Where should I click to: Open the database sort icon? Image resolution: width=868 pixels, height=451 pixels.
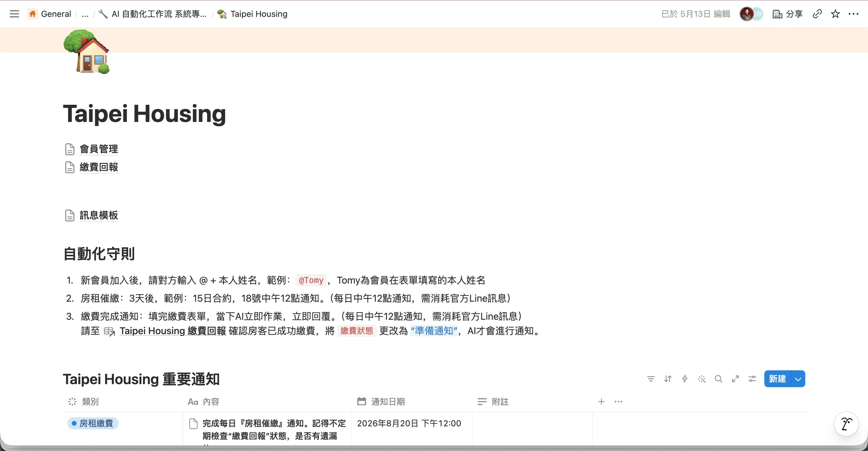tap(668, 379)
